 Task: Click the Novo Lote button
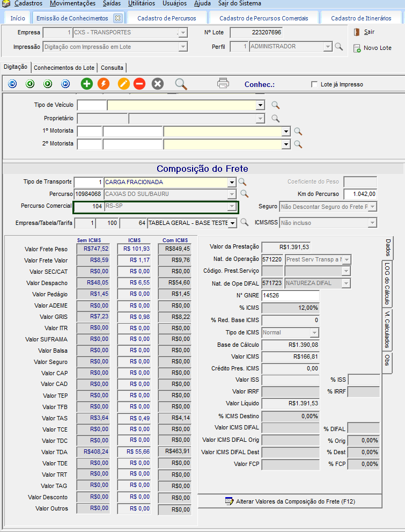click(373, 48)
